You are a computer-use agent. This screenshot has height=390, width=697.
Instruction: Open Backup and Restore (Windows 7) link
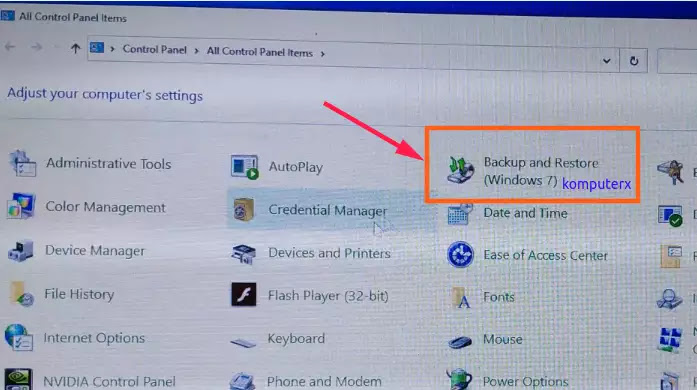[x=541, y=172]
